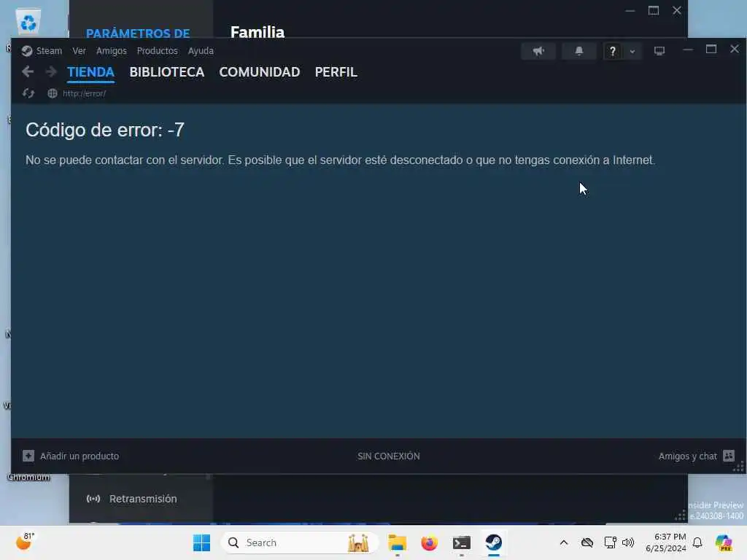Image resolution: width=747 pixels, height=560 pixels.
Task: Open the Recycle Bin desktop icon
Action: point(28,22)
